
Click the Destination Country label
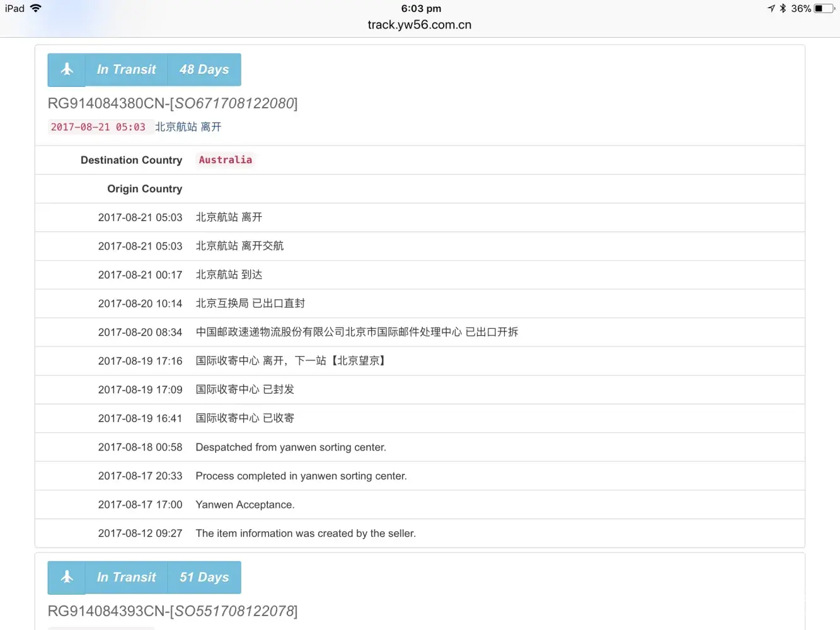click(131, 160)
